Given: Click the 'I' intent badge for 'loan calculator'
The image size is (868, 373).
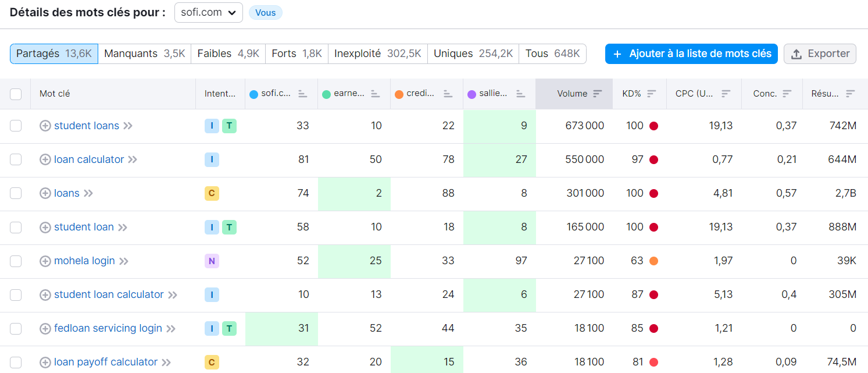Looking at the screenshot, I should [x=212, y=159].
